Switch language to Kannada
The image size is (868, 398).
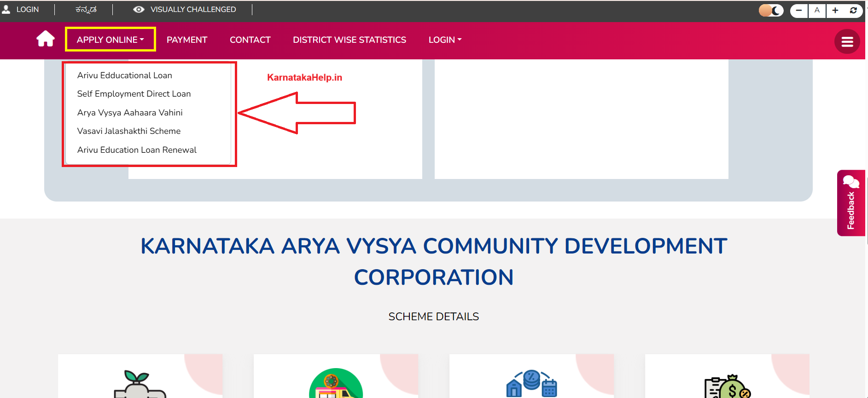(86, 10)
